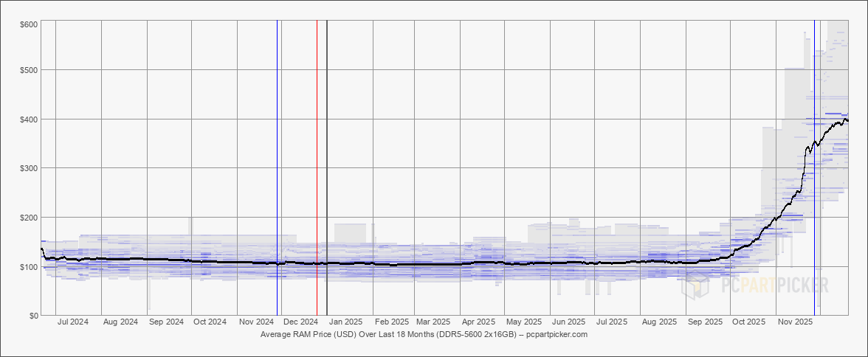
Task: Select the Sep 2025 axis label
Action: [x=704, y=322]
